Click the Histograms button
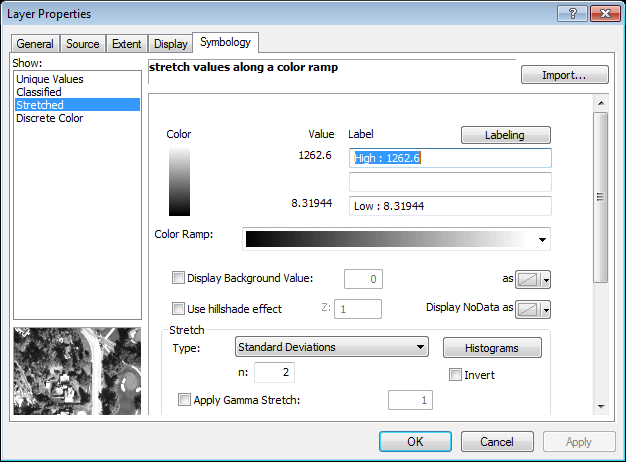 coord(492,348)
